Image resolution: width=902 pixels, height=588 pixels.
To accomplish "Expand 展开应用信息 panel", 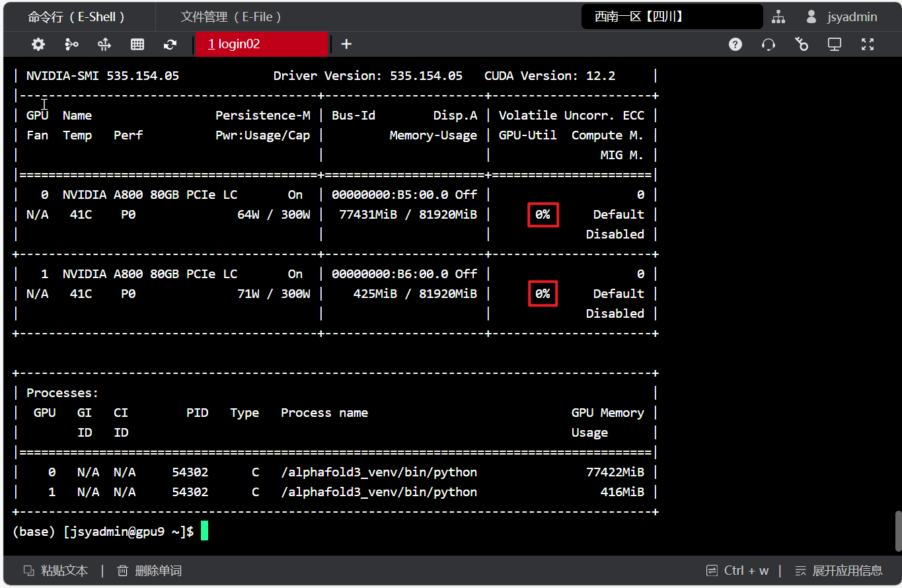I will 839,571.
